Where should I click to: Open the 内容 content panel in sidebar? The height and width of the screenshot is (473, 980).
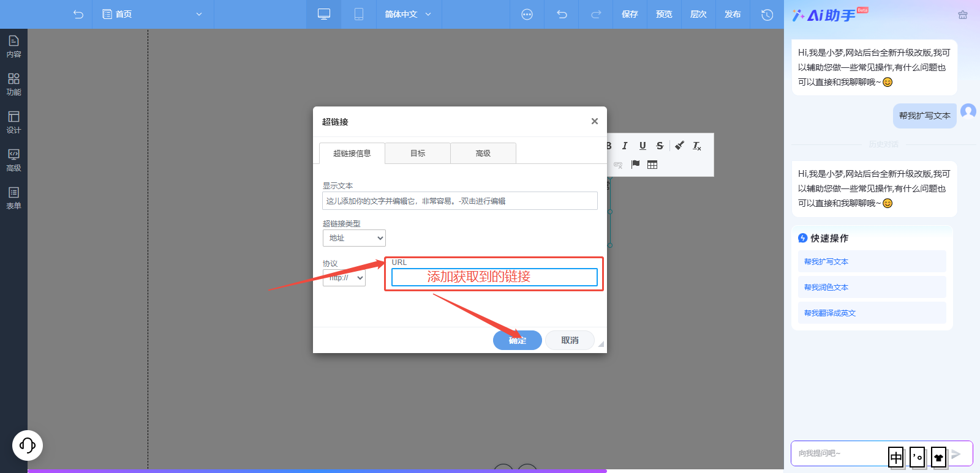tap(13, 46)
